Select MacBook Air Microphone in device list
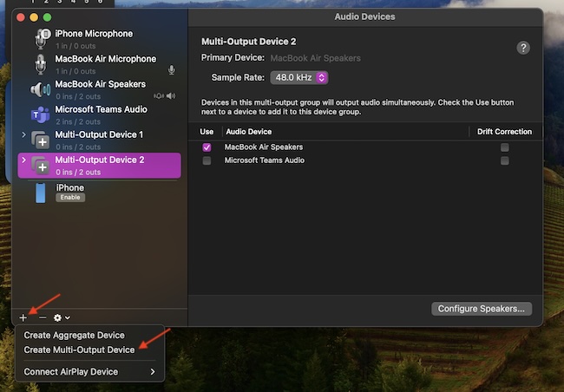The width and height of the screenshot is (564, 392). pos(105,59)
